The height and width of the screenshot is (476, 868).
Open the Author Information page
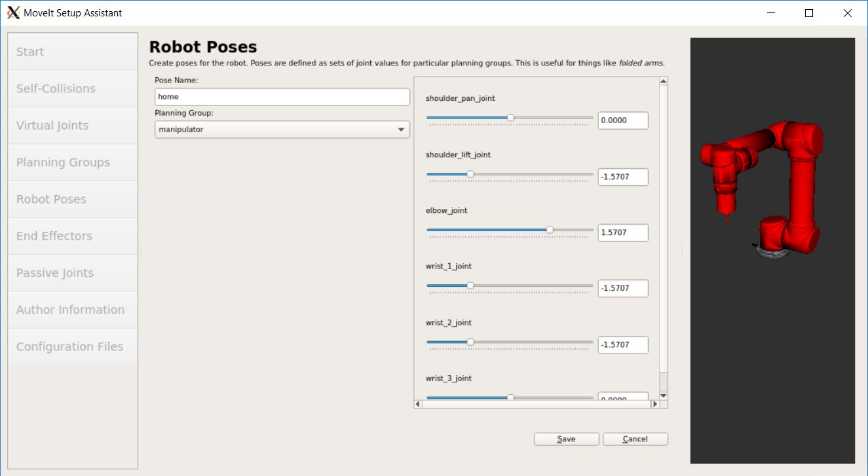tap(72, 309)
